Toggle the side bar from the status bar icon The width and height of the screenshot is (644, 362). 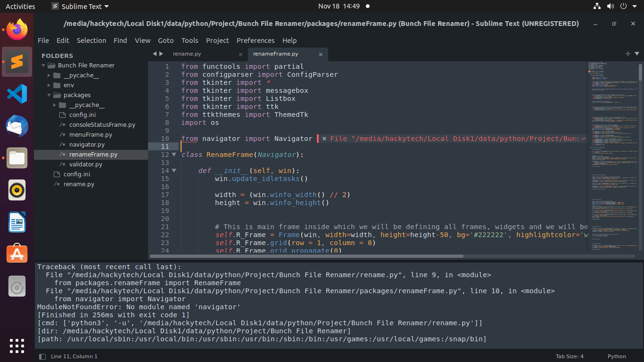click(42, 356)
